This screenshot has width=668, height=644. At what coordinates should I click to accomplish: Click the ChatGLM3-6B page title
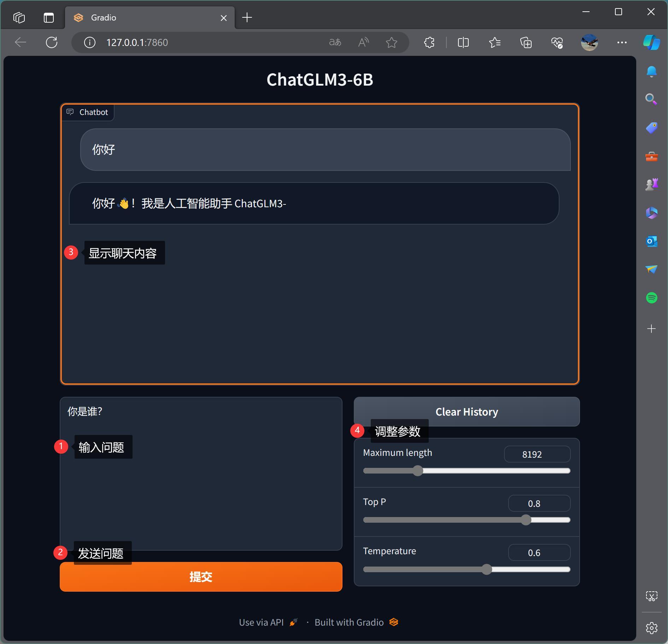[320, 80]
